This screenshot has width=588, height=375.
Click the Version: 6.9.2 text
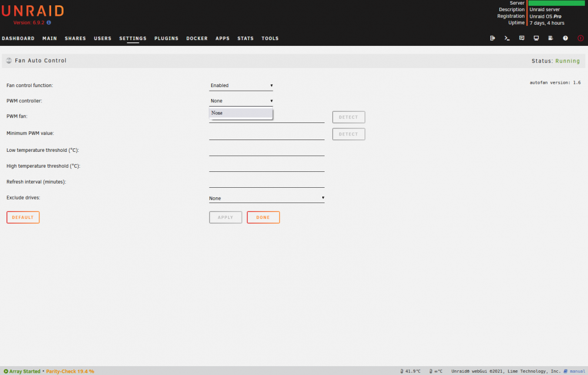[29, 22]
